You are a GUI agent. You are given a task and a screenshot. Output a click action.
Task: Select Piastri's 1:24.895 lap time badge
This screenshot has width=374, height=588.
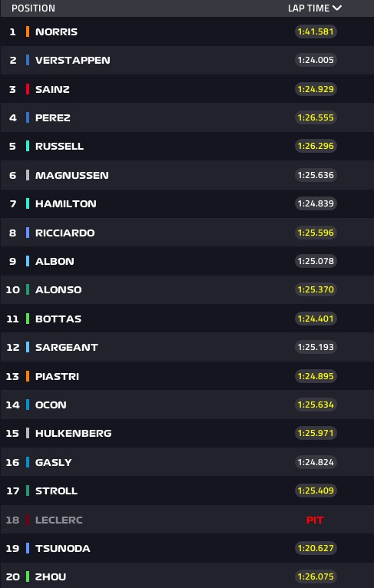click(x=316, y=375)
